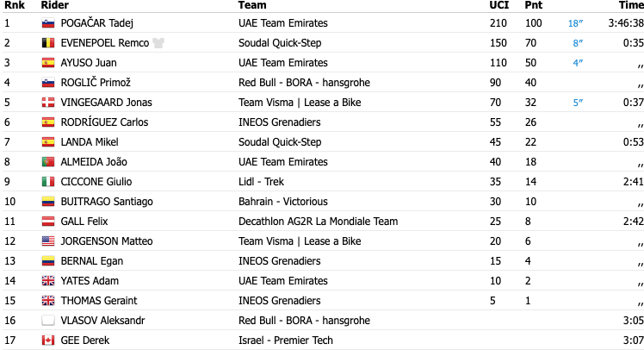Open rider page for ROGLIČ Primož
The height and width of the screenshot is (350, 644).
(x=96, y=83)
